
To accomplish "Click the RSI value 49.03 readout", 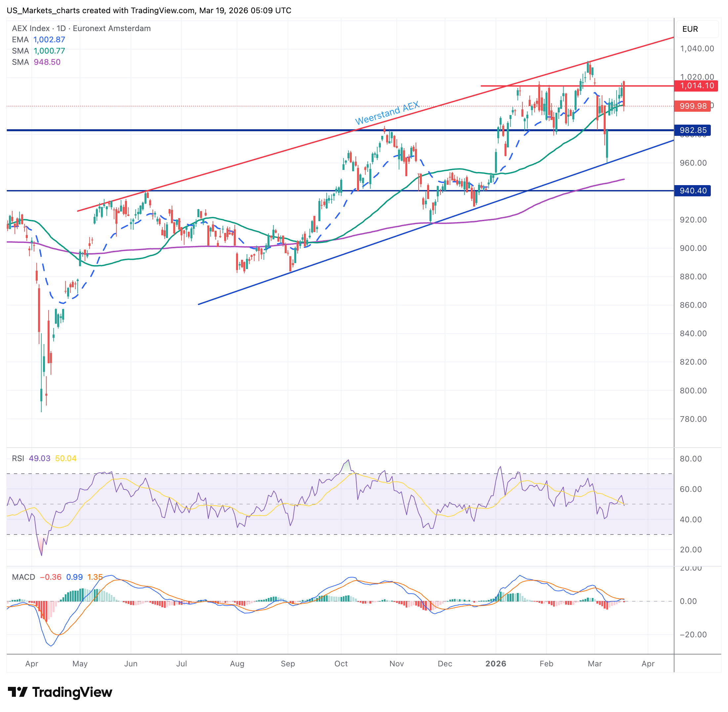I will pos(40,458).
